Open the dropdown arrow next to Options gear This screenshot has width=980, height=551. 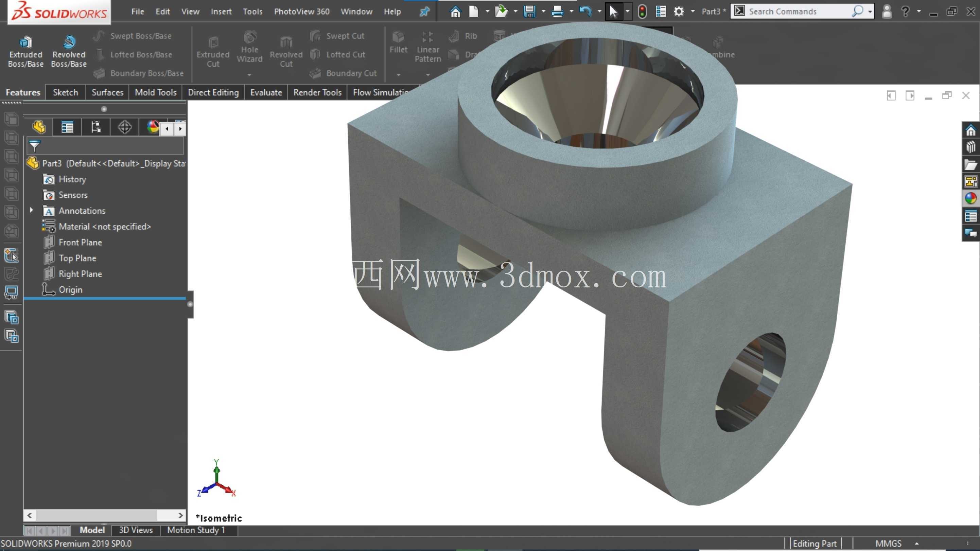click(x=693, y=12)
